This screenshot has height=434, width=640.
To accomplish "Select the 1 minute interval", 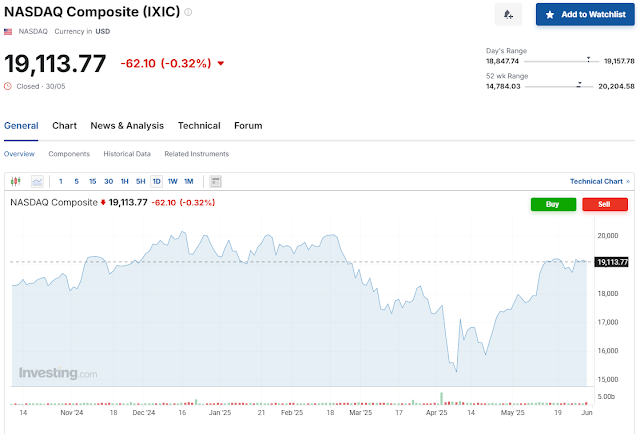I will (x=61, y=181).
